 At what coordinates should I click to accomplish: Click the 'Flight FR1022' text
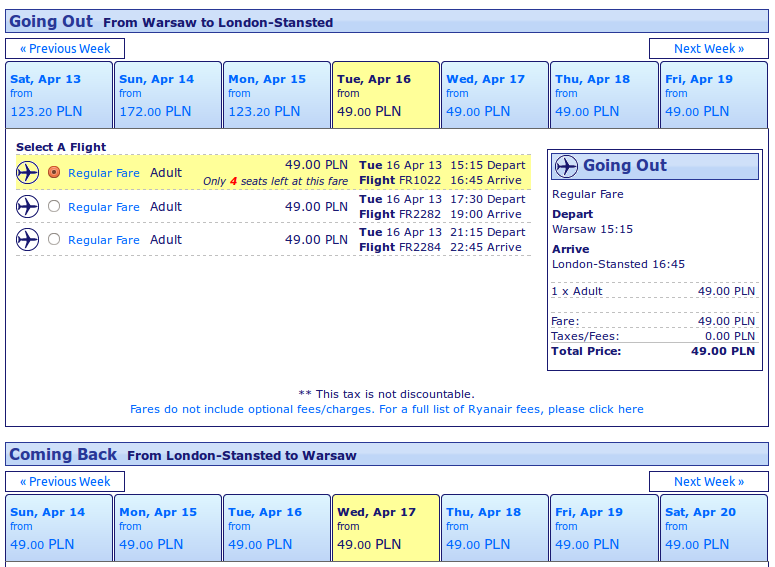pyautogui.click(x=400, y=180)
